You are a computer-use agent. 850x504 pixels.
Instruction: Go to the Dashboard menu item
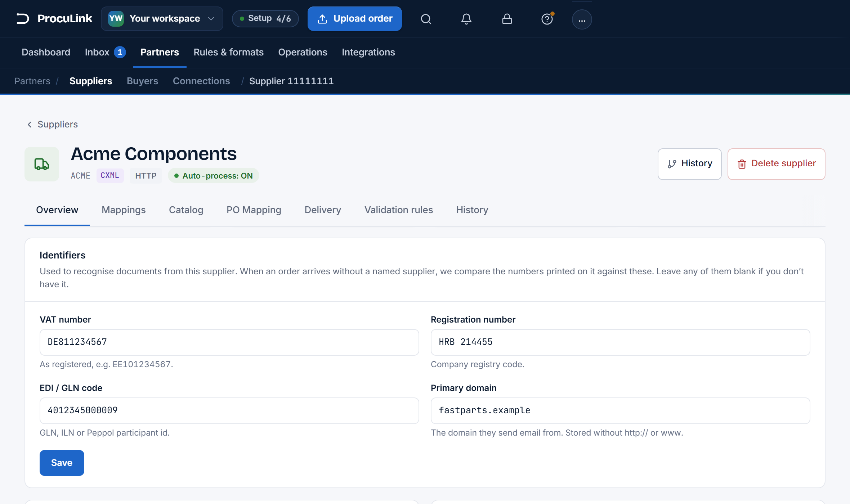[46, 52]
